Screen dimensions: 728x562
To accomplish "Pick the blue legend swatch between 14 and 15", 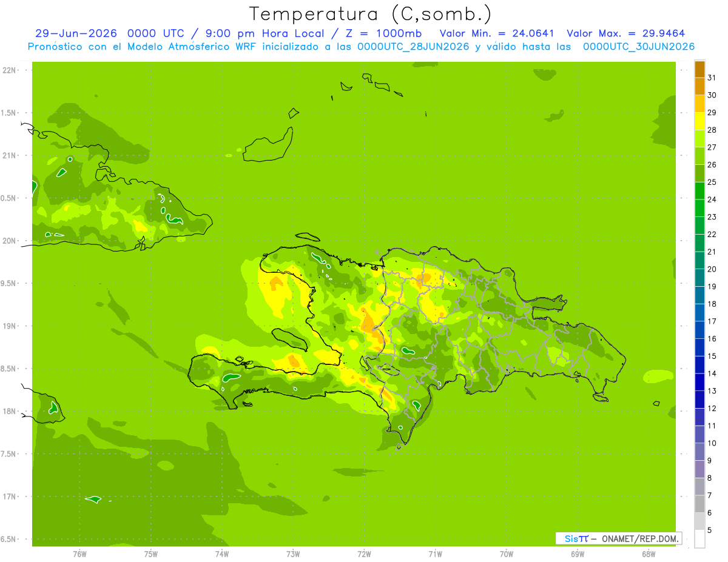I will click(x=699, y=365).
